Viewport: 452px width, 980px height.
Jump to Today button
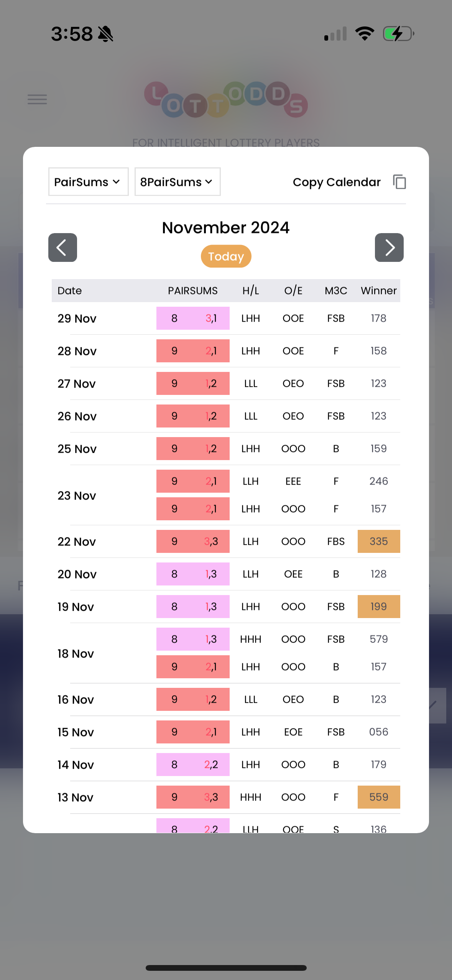click(226, 256)
